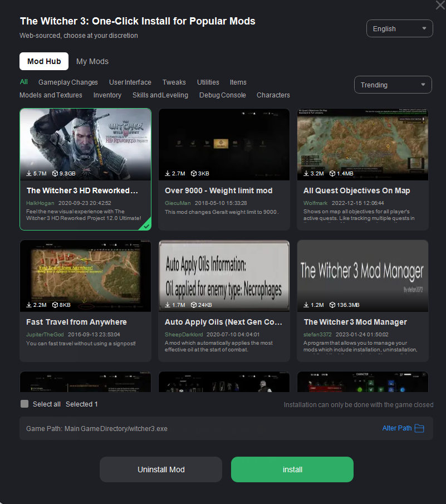The image size is (446, 504).
Task: Click download icon on Fast Travel card
Action: point(29,305)
